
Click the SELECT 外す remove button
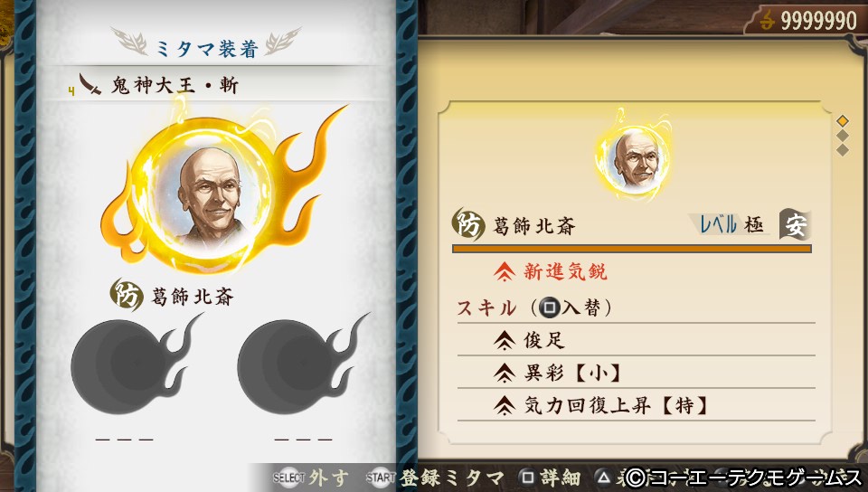[x=310, y=478]
